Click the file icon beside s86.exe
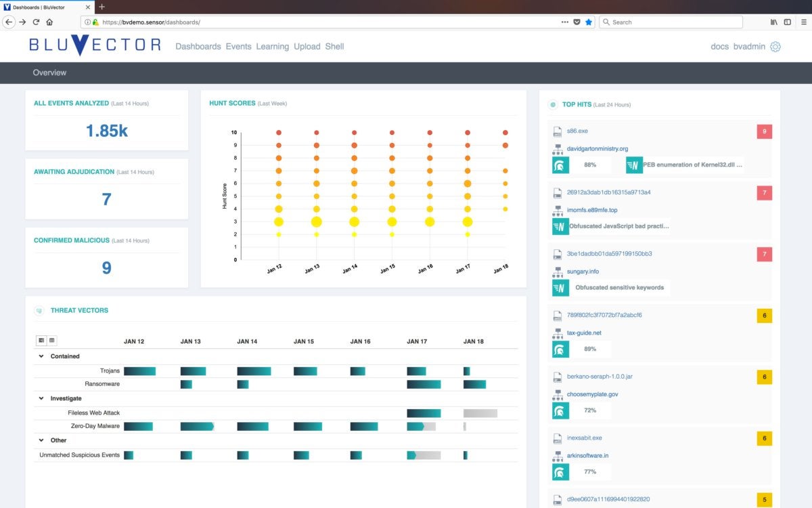This screenshot has width=812, height=508. click(558, 131)
